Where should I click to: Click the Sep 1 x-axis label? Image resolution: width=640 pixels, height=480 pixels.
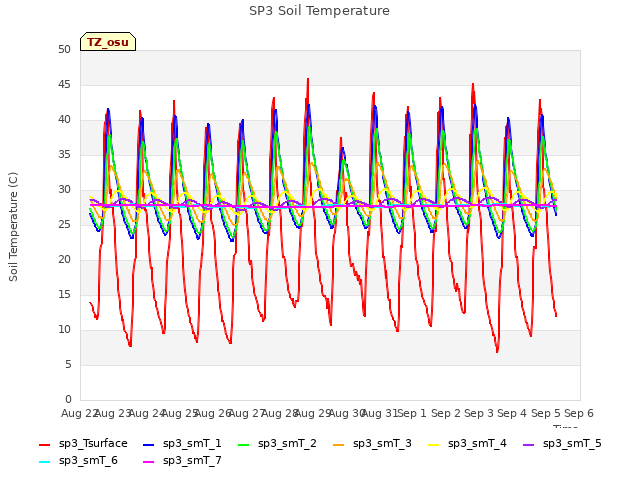click(412, 413)
